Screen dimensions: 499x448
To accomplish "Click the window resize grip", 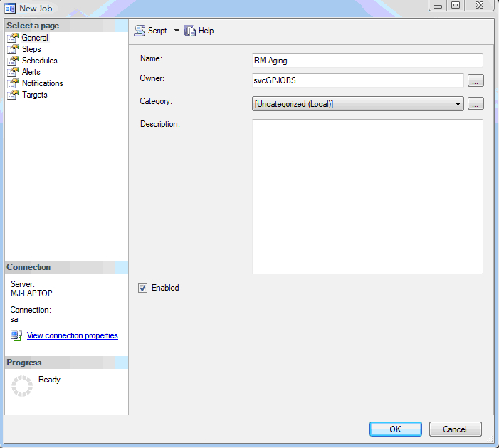I will (x=490, y=439).
